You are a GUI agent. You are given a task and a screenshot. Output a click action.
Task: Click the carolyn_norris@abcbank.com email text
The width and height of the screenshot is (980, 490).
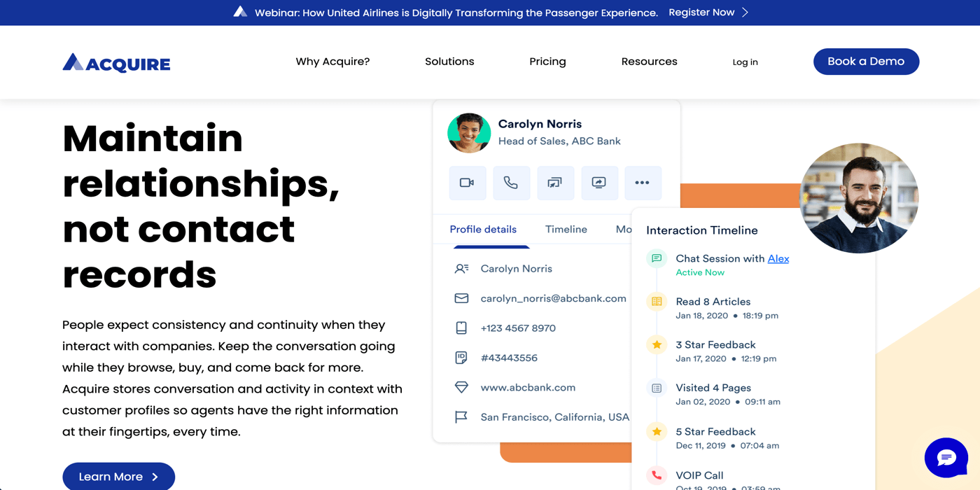(553, 298)
